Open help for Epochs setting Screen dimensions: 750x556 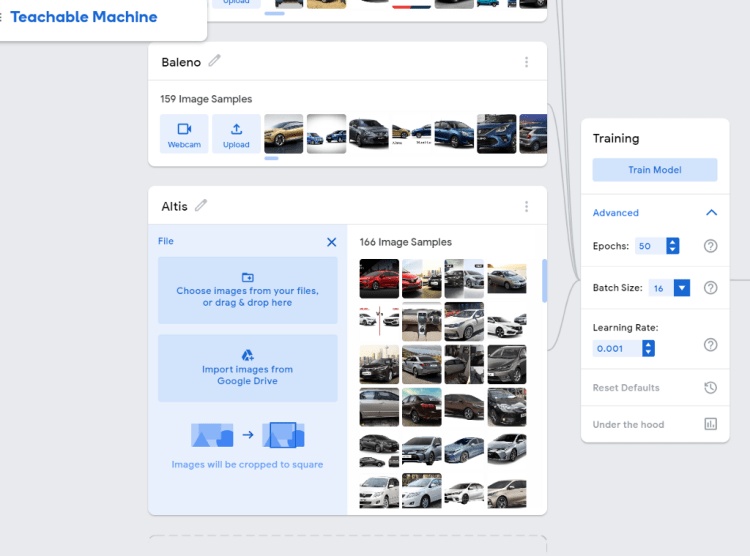click(711, 246)
